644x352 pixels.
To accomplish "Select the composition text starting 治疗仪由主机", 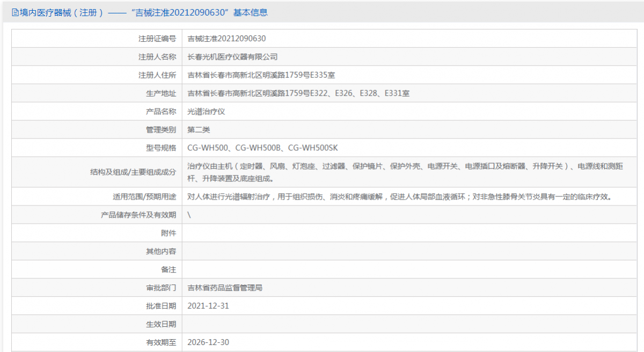I will tap(405, 172).
